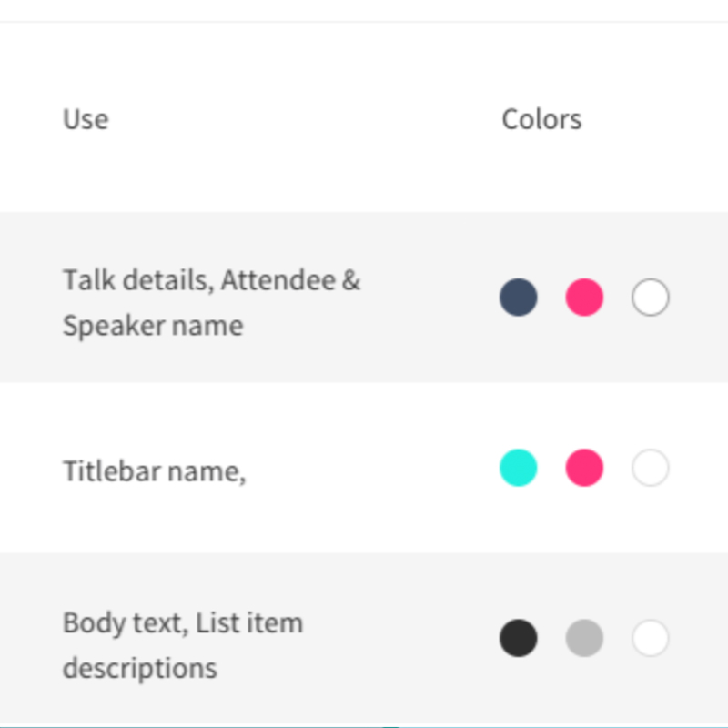Choose the white swatch in Titlebar name row

(650, 468)
